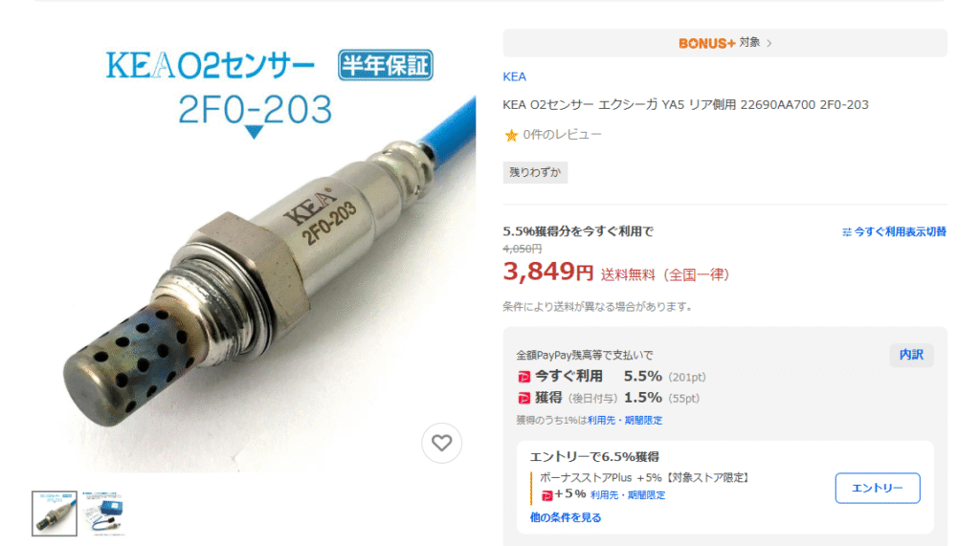This screenshot has width=980, height=546.
Task: Click the BONUS+ logo in the banner
Action: [x=707, y=43]
